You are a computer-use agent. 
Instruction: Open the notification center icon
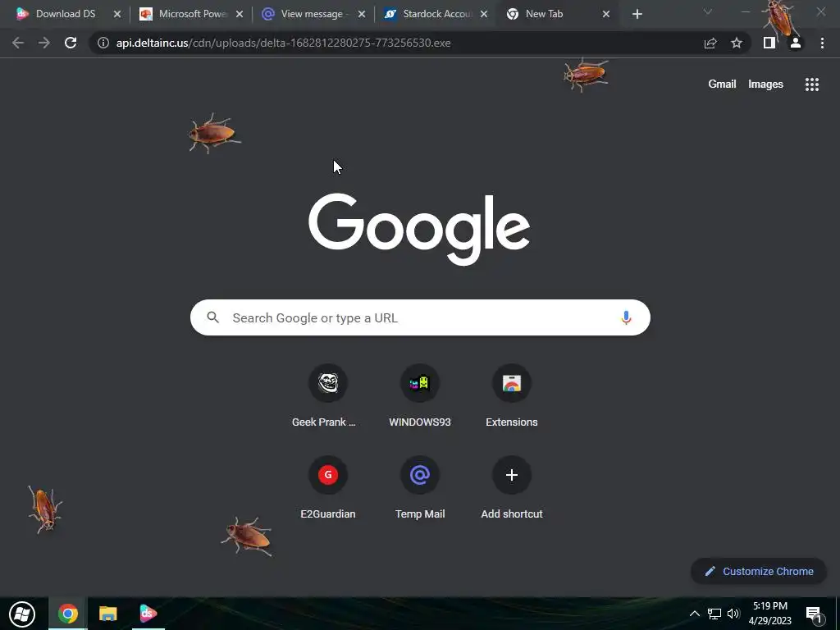pos(814,614)
